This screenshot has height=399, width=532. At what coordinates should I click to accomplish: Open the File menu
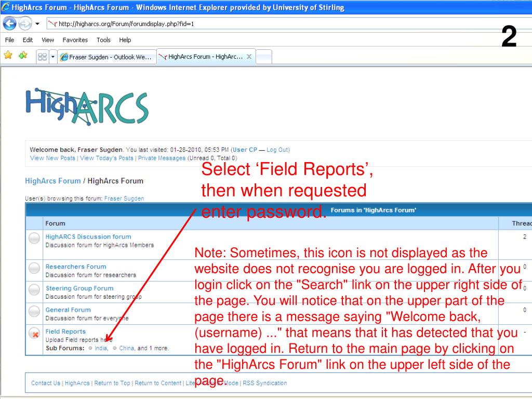pos(9,40)
